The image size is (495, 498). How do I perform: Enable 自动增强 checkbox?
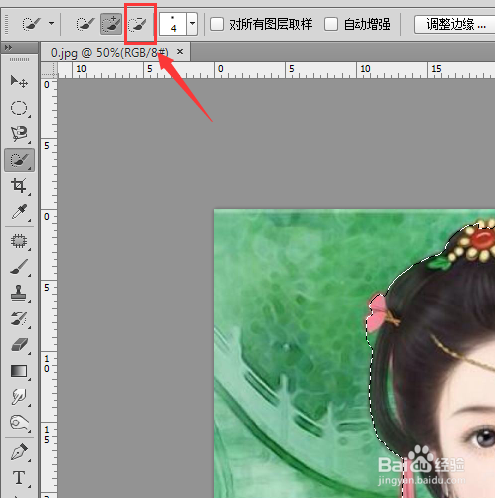(x=331, y=24)
